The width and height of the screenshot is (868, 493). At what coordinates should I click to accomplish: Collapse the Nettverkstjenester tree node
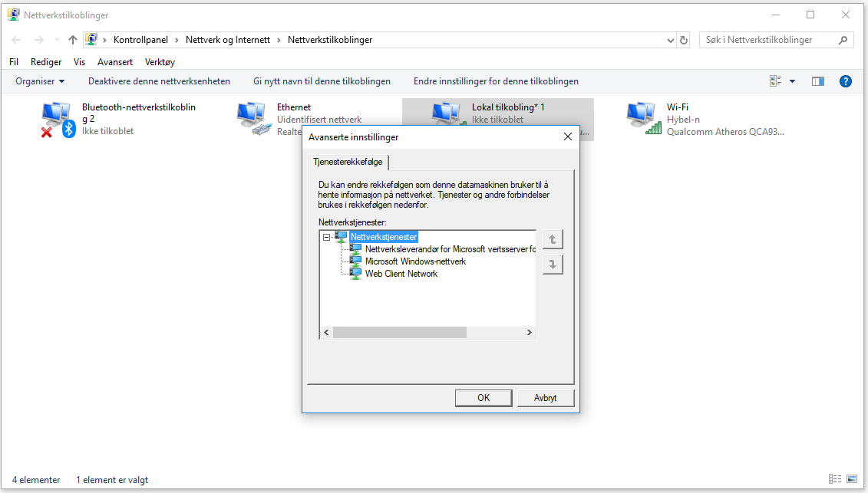click(x=327, y=238)
